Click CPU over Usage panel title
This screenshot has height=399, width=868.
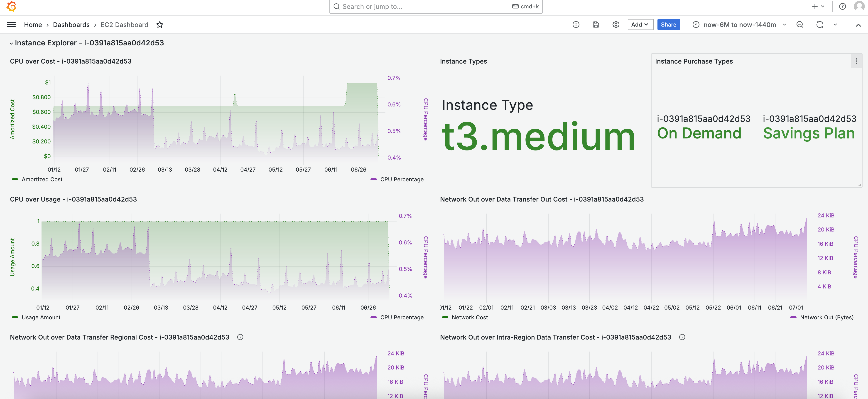(x=74, y=199)
